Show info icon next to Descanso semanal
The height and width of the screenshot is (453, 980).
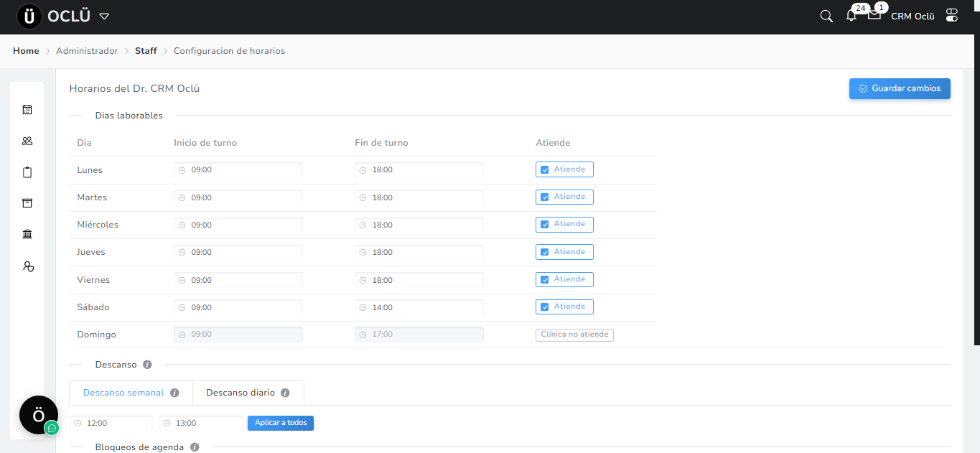pos(174,393)
